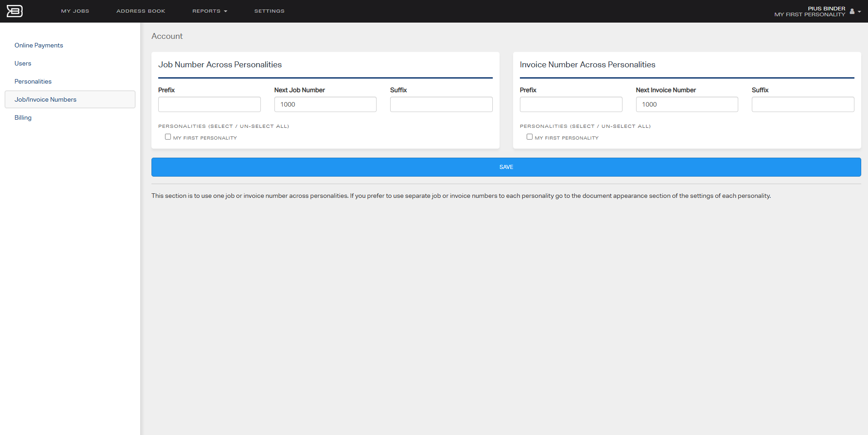Click Select / Un-select All under Job Number

coord(248,126)
